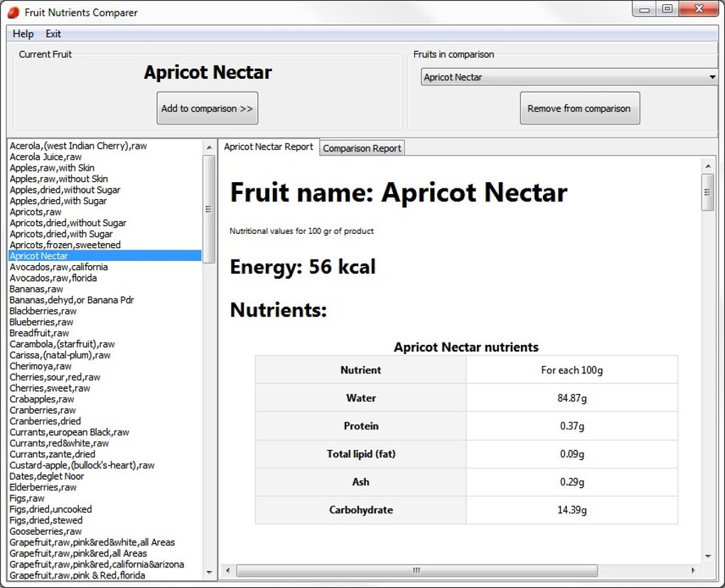Select Grapefruit,raw,pink&red,california&arizona
Screen dimensions: 725x588
click(x=105, y=565)
